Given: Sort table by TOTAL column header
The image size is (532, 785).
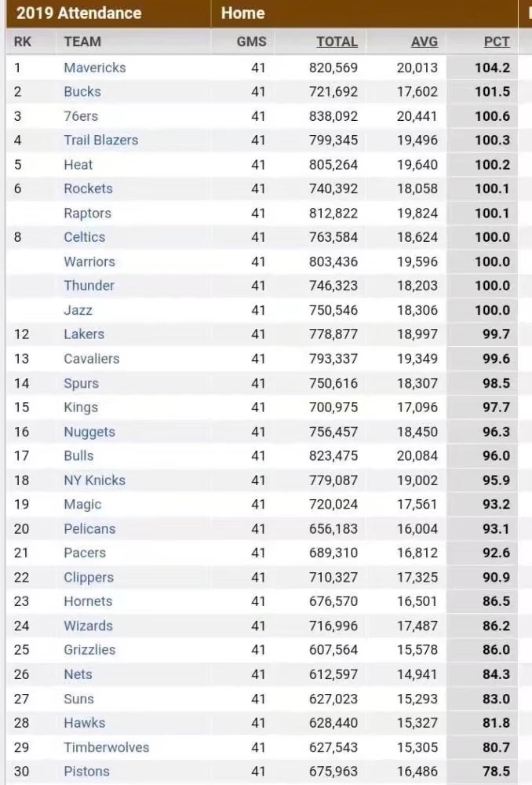Looking at the screenshot, I should (337, 42).
